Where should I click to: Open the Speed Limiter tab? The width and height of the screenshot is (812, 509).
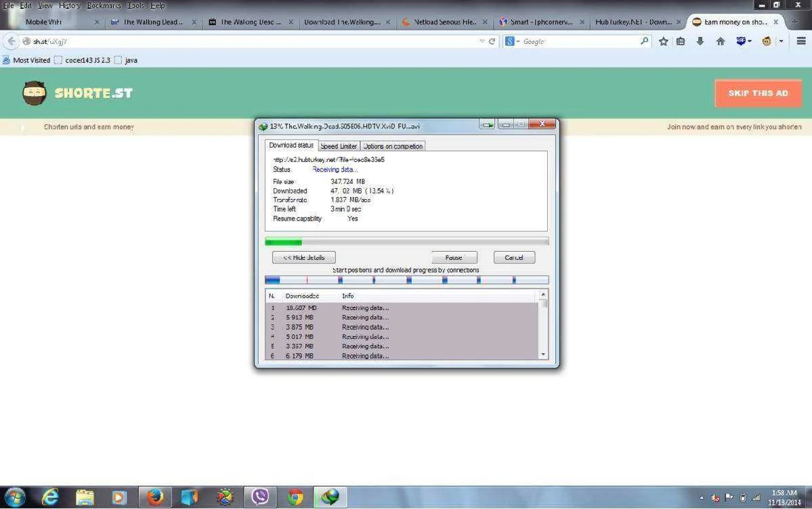(339, 146)
